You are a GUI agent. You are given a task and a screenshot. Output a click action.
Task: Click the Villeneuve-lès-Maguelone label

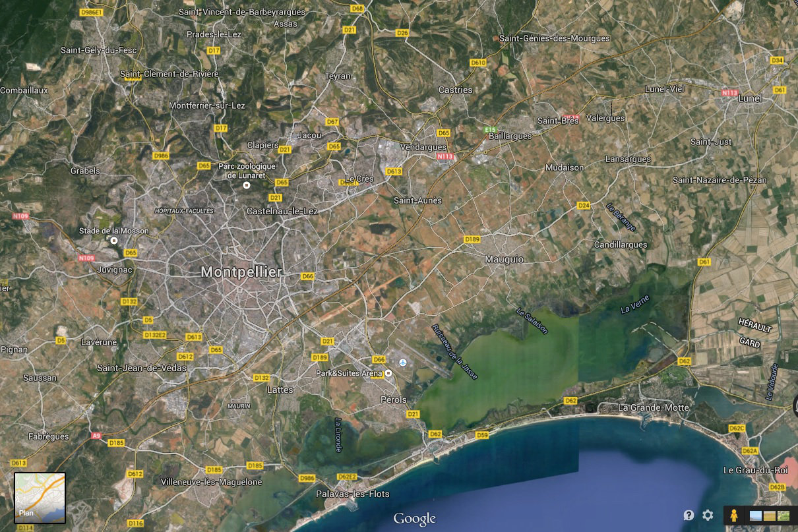coord(211,482)
